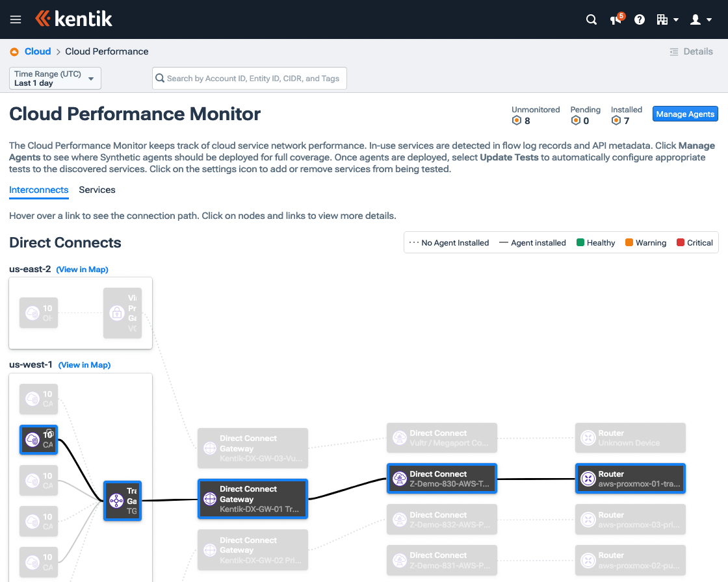
Task: Open the search magnifier icon in the header
Action: [591, 19]
